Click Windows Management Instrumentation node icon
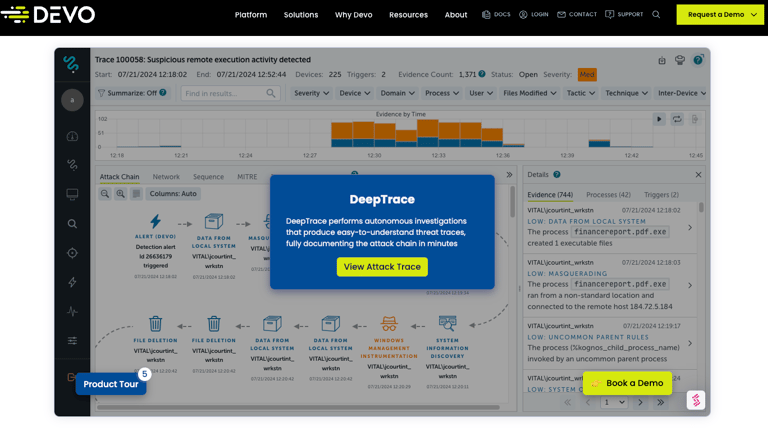 point(389,324)
